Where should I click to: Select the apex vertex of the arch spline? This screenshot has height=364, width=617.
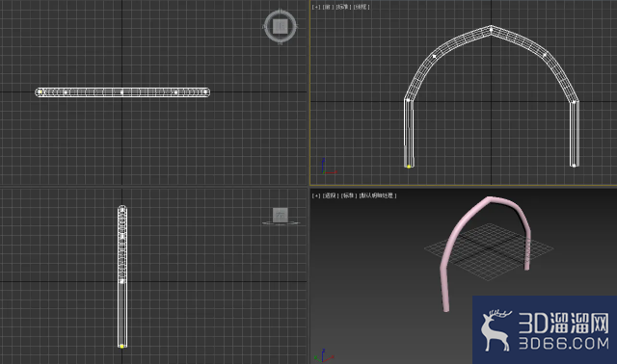point(491,30)
